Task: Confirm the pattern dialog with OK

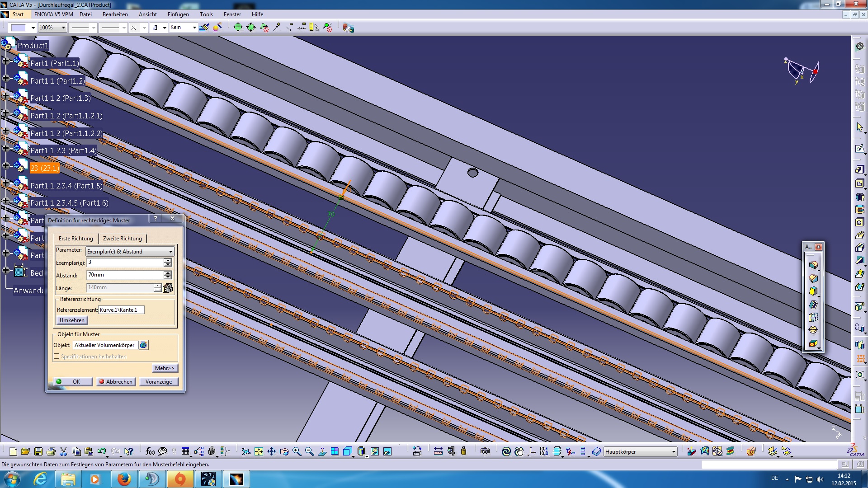Action: pyautogui.click(x=72, y=382)
